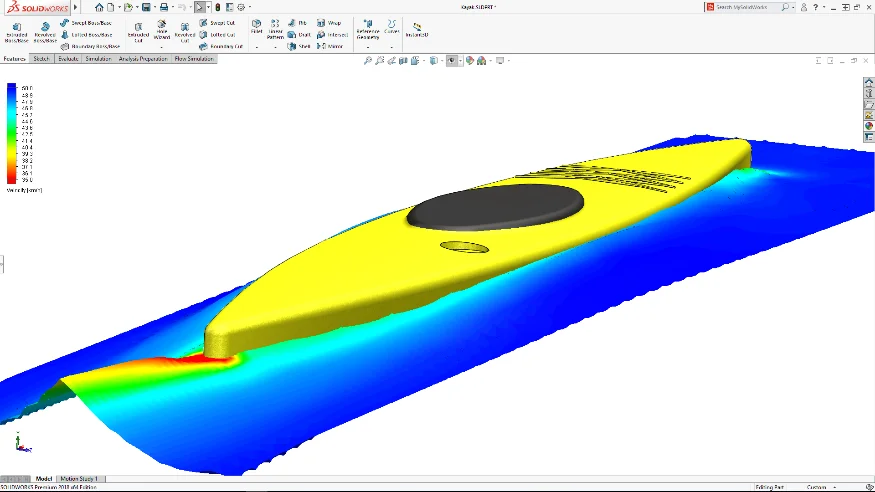Screen dimensions: 875x492
Task: Toggle the Rebuild traffic light icon
Action: point(217,7)
